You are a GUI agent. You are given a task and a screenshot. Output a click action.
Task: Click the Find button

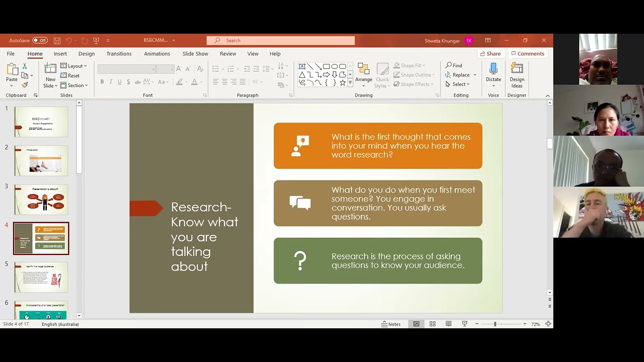[454, 65]
